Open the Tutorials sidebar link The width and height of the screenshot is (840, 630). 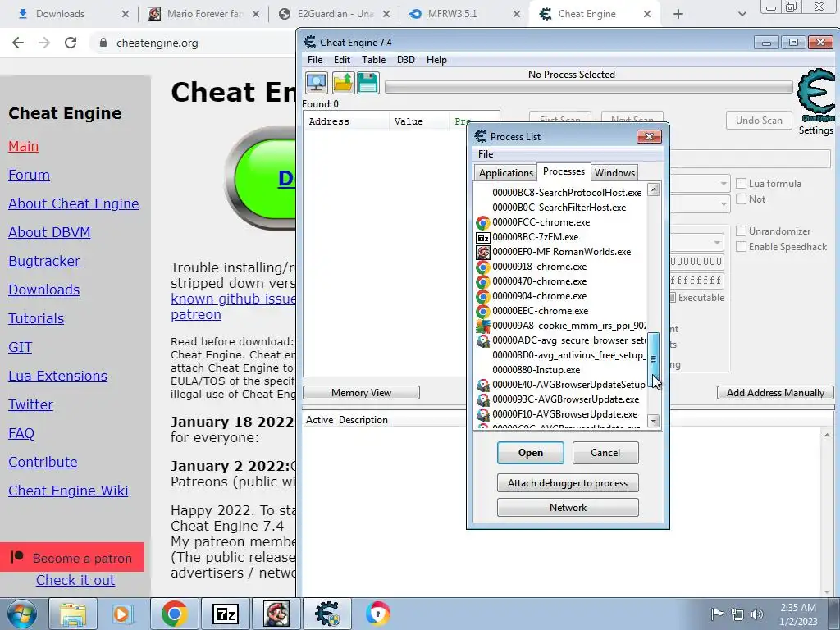(x=36, y=318)
